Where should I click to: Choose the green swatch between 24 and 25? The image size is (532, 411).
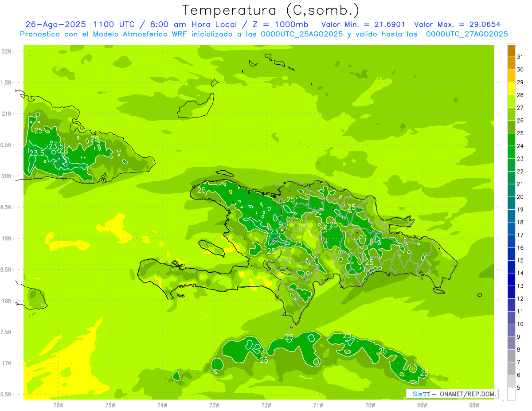[511, 140]
